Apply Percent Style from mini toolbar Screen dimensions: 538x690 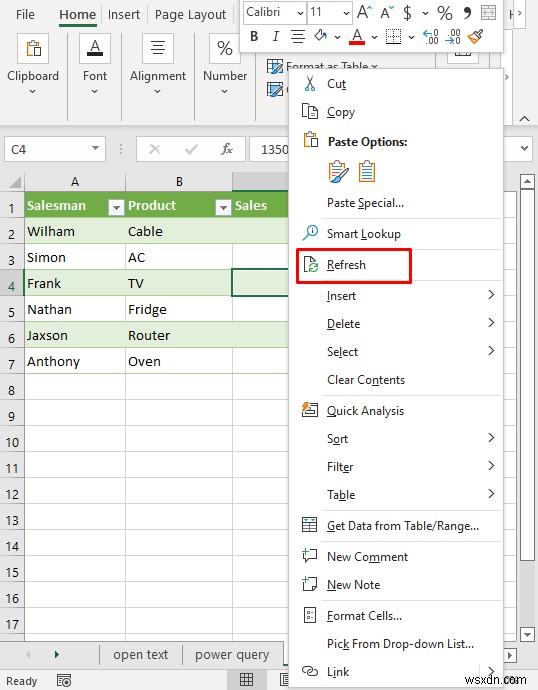(x=445, y=13)
